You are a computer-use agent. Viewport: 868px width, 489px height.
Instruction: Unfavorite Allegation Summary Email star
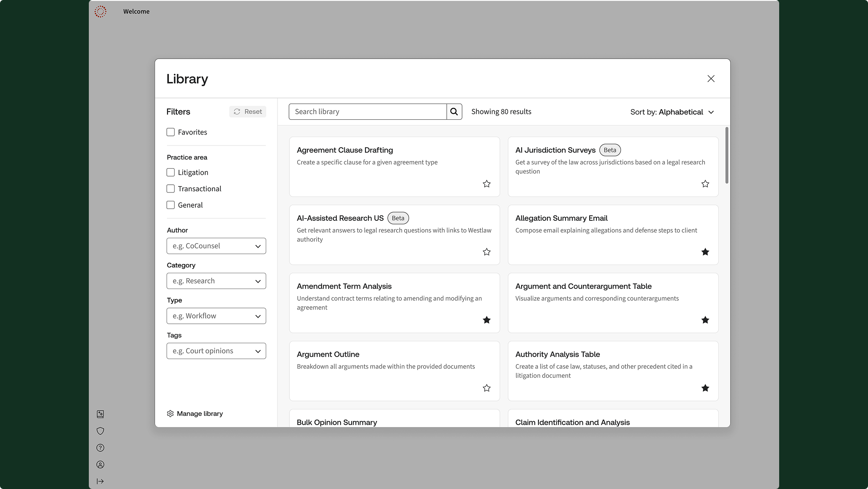pyautogui.click(x=705, y=252)
